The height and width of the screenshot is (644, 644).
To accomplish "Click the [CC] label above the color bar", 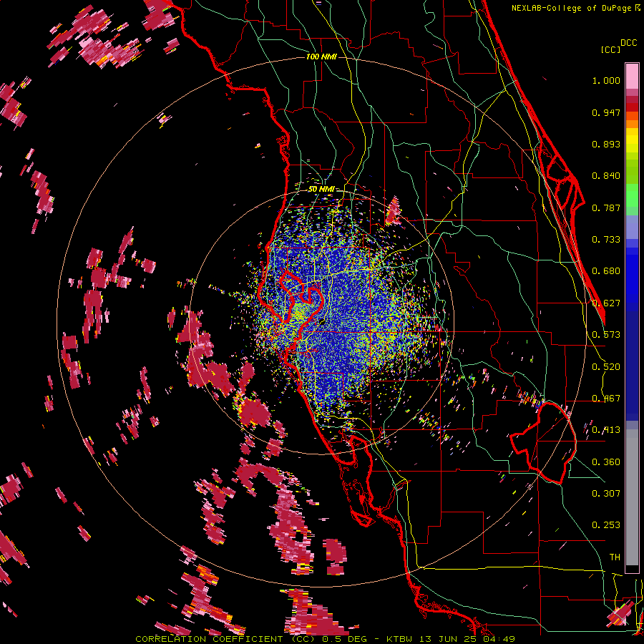I will [x=610, y=49].
